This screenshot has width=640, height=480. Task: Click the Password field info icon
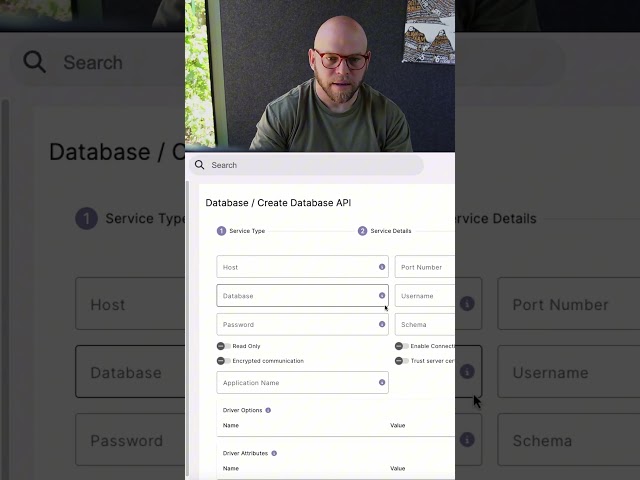[382, 324]
